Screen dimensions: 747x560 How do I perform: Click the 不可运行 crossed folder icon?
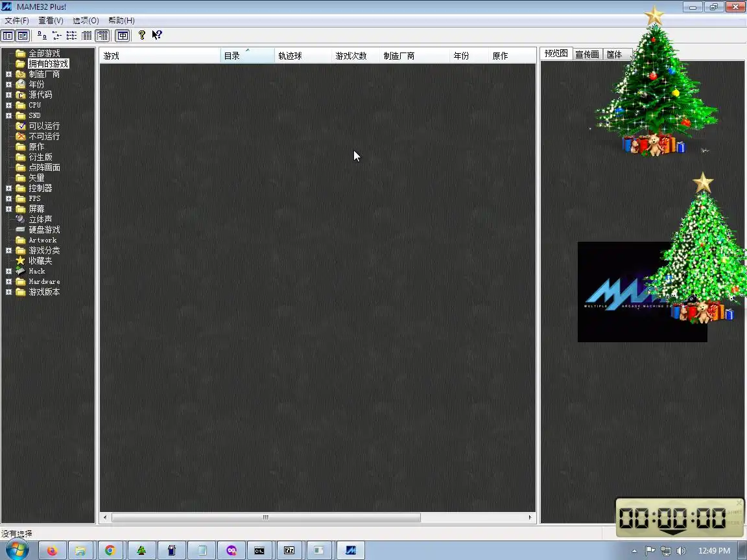click(x=21, y=136)
